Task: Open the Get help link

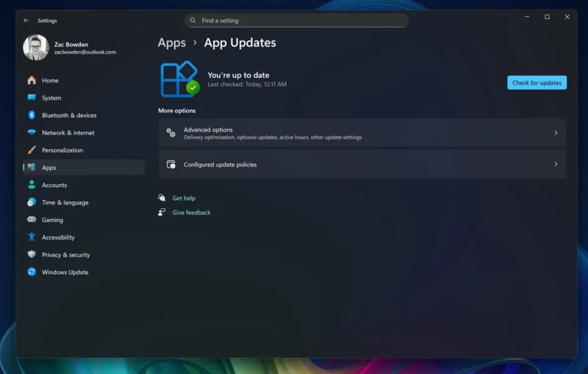Action: tap(184, 198)
